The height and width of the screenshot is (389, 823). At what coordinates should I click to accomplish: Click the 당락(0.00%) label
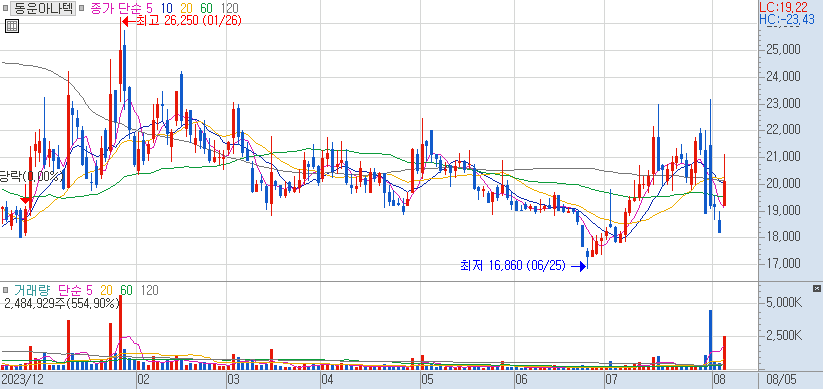[31, 176]
